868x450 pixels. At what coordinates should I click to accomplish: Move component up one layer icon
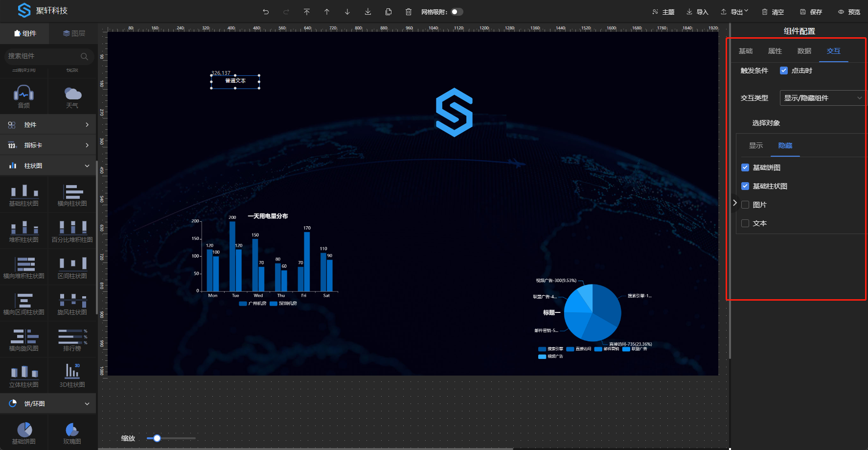pos(327,12)
